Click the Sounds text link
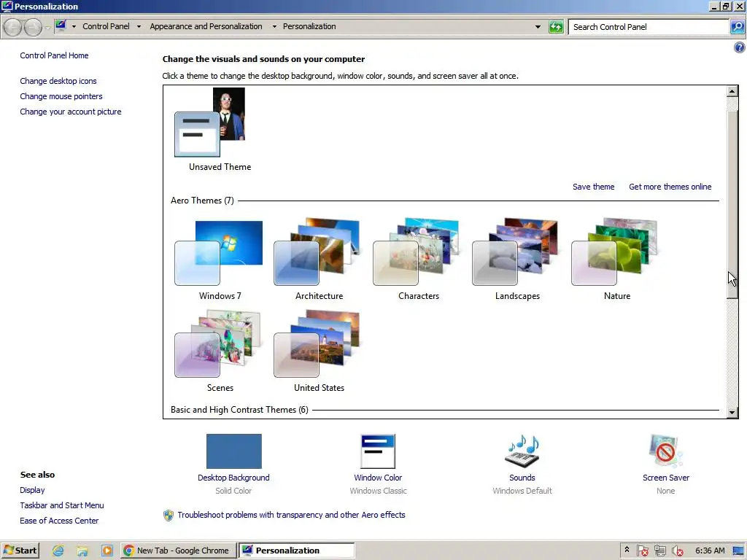Viewport: 747px width, 560px height. (522, 478)
